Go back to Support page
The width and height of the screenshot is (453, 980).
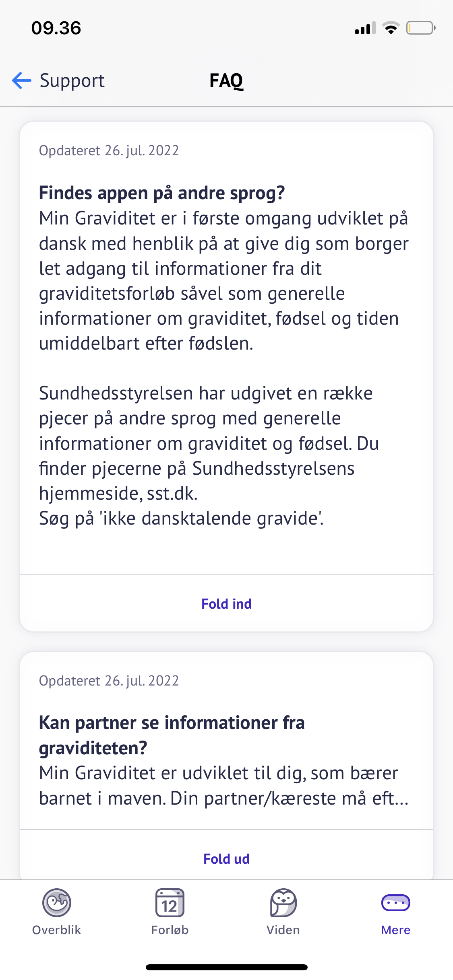point(72,80)
